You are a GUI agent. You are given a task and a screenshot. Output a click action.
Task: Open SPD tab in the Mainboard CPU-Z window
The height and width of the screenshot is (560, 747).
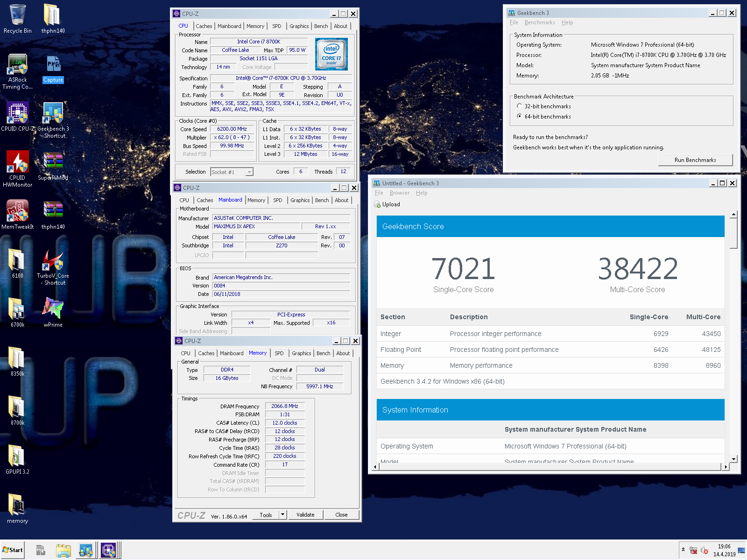coord(278,200)
